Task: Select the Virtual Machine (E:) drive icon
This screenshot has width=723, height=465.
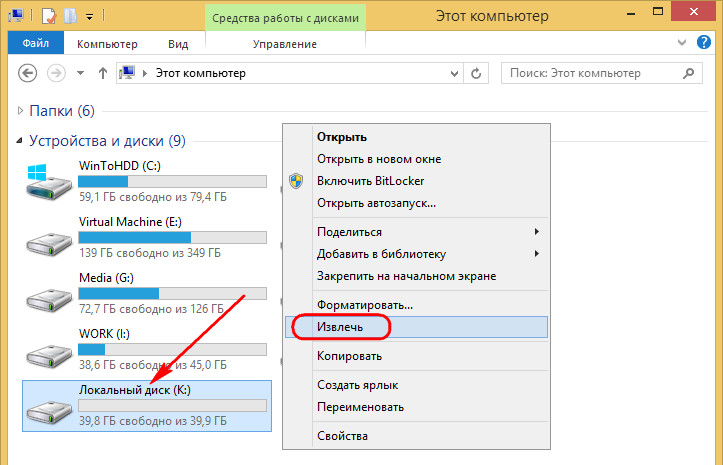Action: tap(49, 244)
